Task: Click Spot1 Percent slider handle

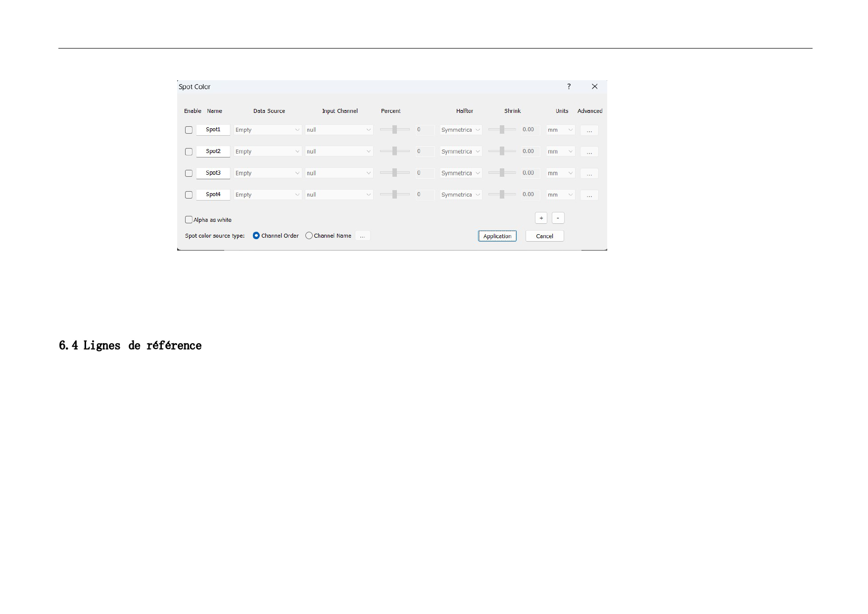Action: [394, 130]
